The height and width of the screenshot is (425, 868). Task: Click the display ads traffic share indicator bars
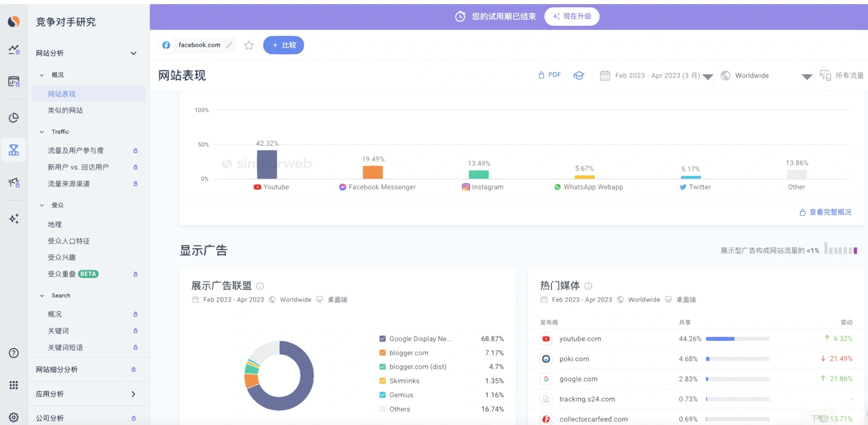tap(841, 248)
